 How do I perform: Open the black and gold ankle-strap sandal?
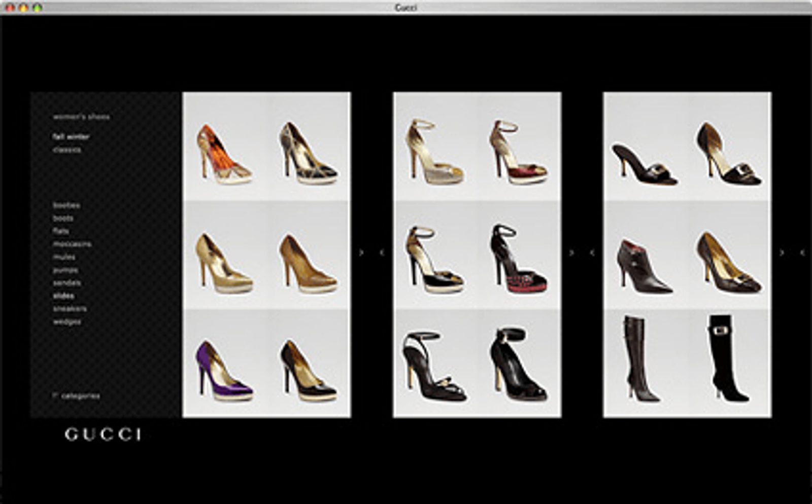click(434, 260)
